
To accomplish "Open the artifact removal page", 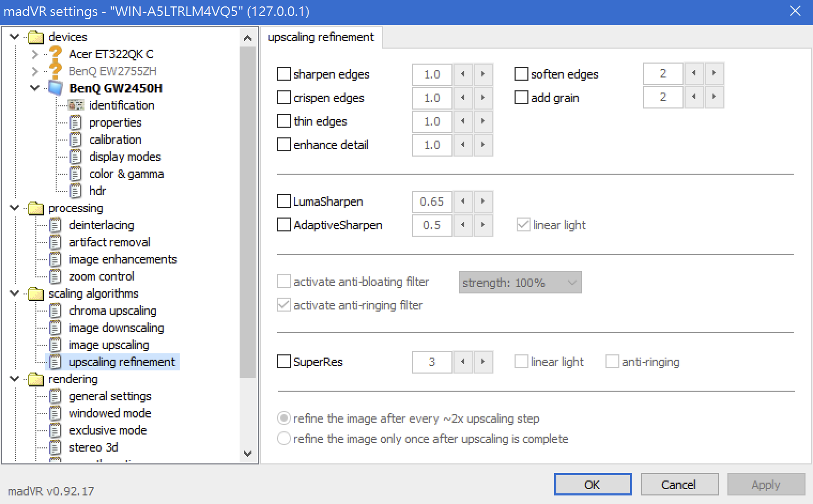I will click(x=110, y=242).
